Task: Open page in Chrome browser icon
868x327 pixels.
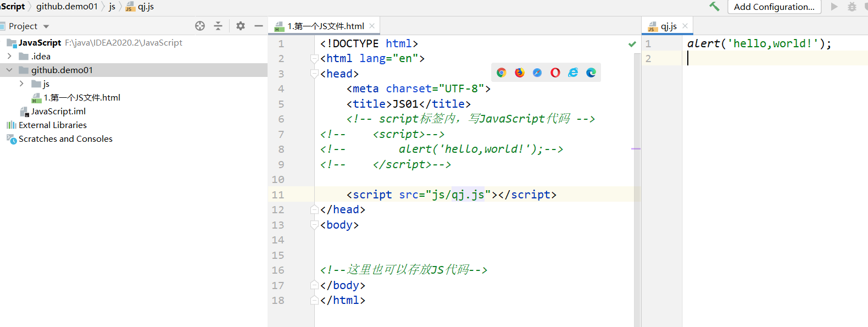Action: 501,73
